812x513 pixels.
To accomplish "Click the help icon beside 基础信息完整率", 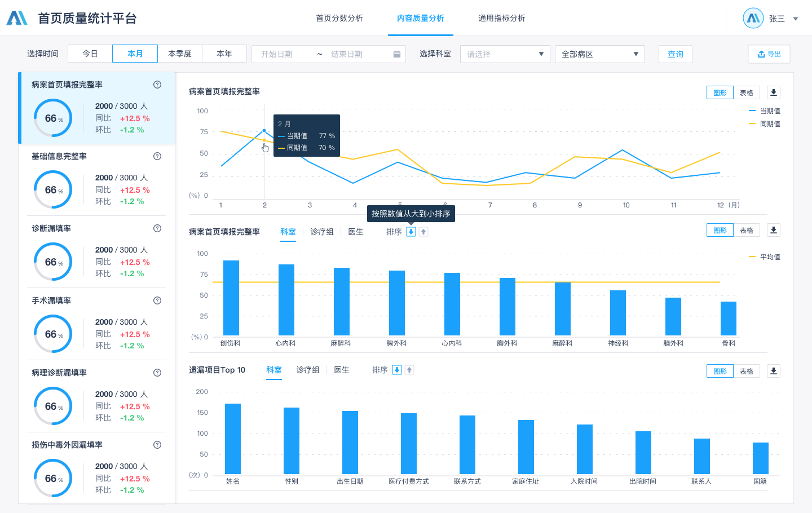I will pos(157,156).
